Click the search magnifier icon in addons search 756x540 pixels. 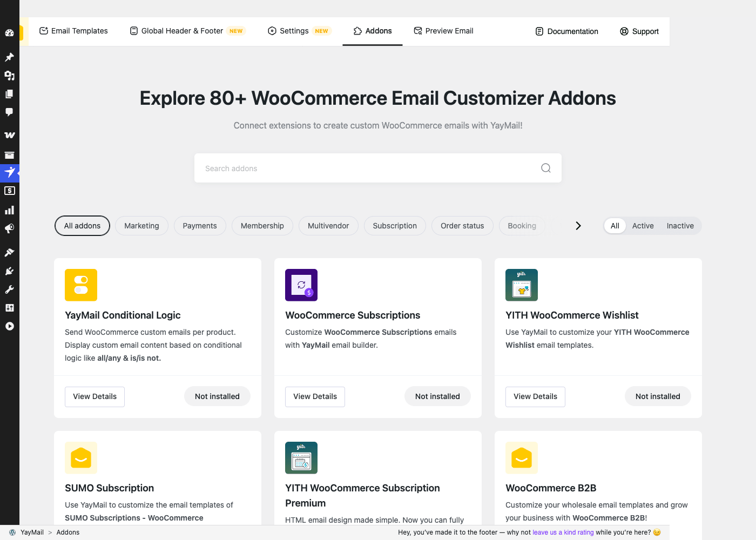(x=546, y=168)
